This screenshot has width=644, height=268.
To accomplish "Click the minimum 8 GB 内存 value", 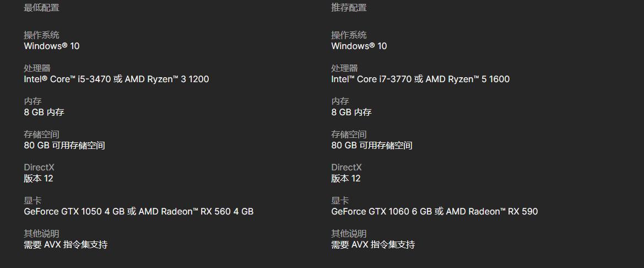I will point(44,112).
